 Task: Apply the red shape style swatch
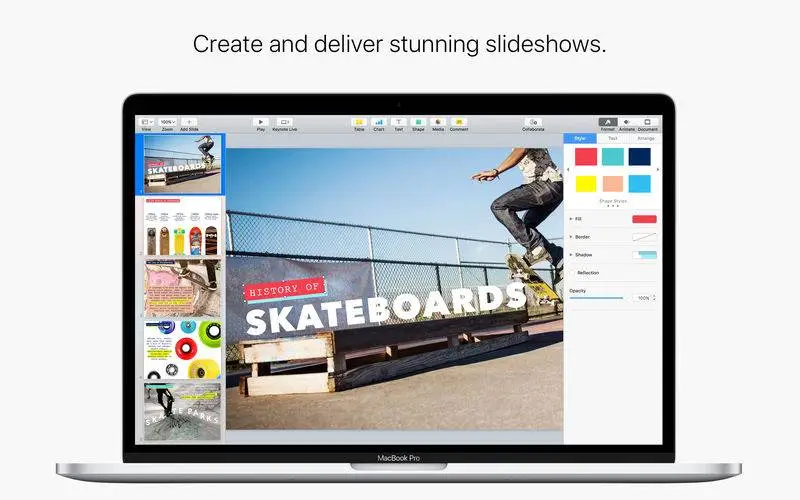(x=586, y=157)
